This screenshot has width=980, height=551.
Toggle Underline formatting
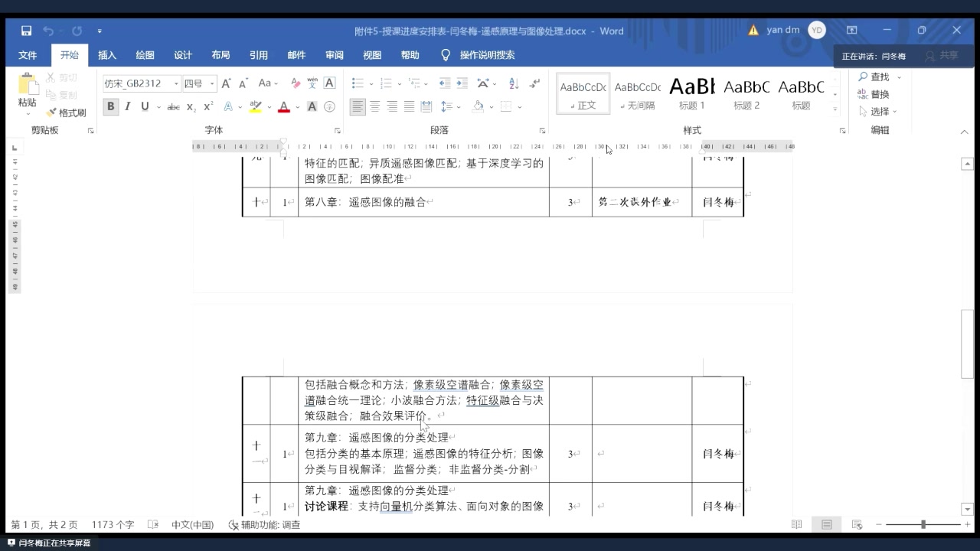145,107
